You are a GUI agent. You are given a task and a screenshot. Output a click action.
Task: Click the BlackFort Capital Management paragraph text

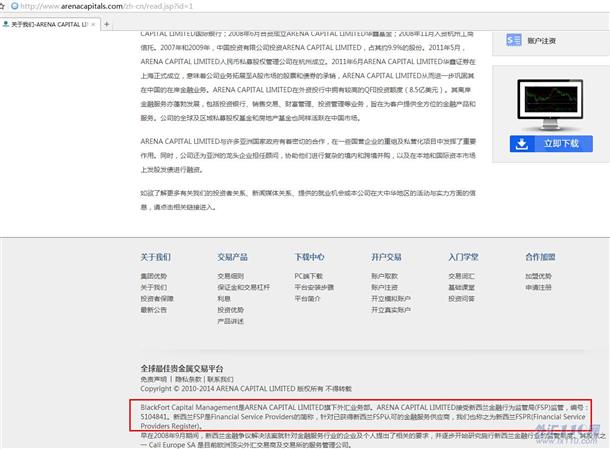365,417
